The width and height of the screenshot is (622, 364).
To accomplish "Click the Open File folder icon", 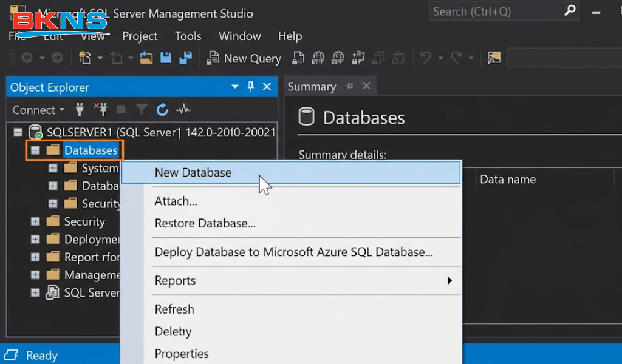I will click(x=146, y=58).
